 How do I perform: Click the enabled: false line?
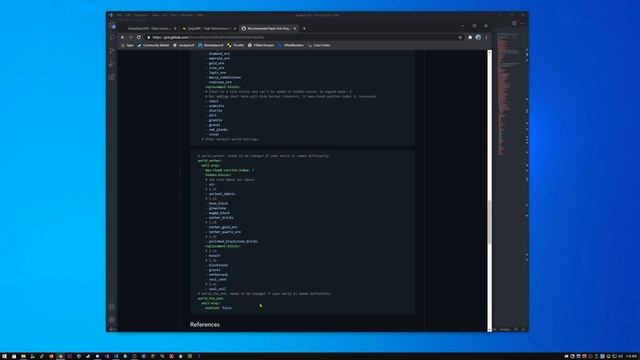pos(218,308)
